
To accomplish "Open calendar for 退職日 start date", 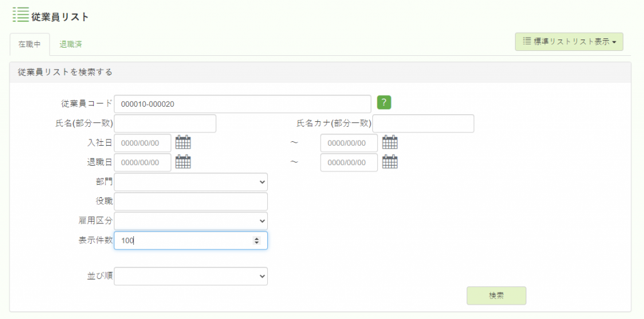I will click(183, 161).
